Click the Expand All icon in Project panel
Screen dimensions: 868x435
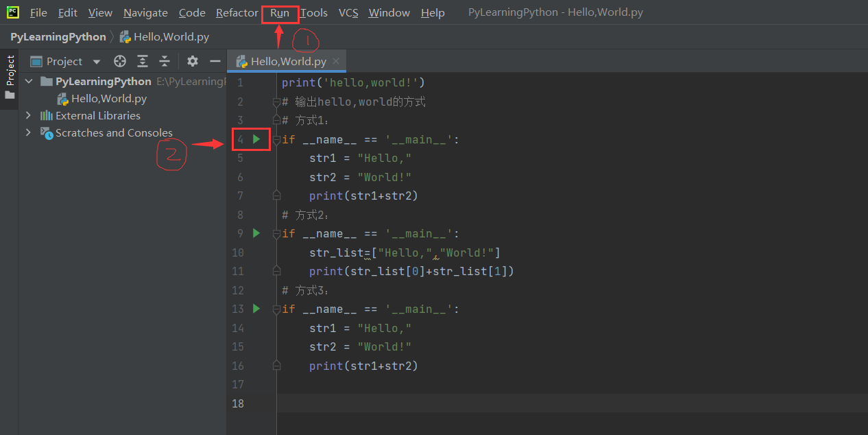coord(142,61)
